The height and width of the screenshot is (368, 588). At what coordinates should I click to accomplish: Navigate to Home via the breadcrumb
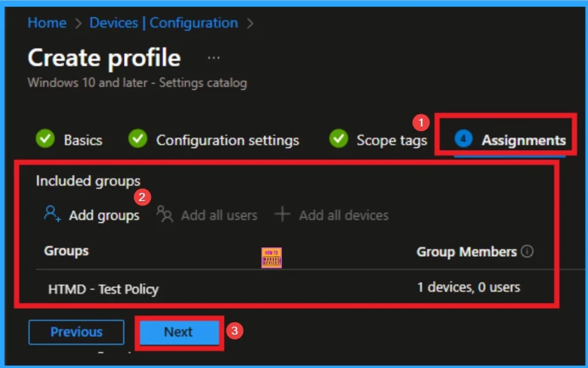click(x=47, y=22)
